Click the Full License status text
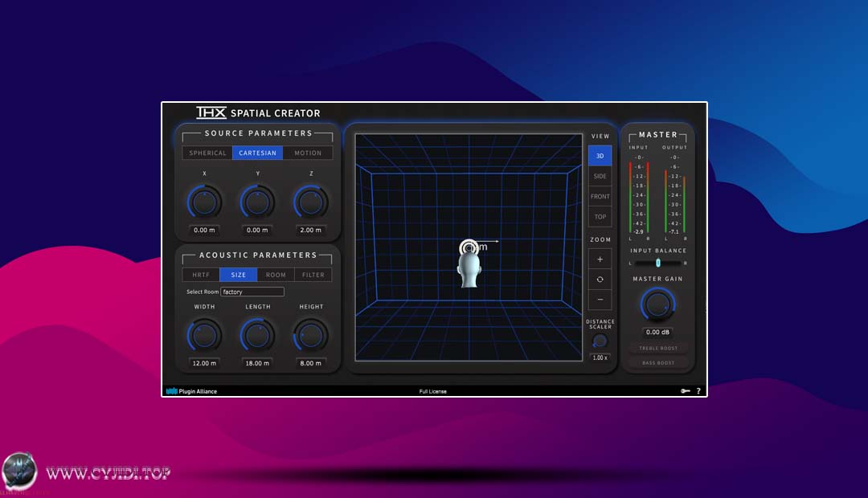Viewport: 868px width, 498px height. click(433, 391)
